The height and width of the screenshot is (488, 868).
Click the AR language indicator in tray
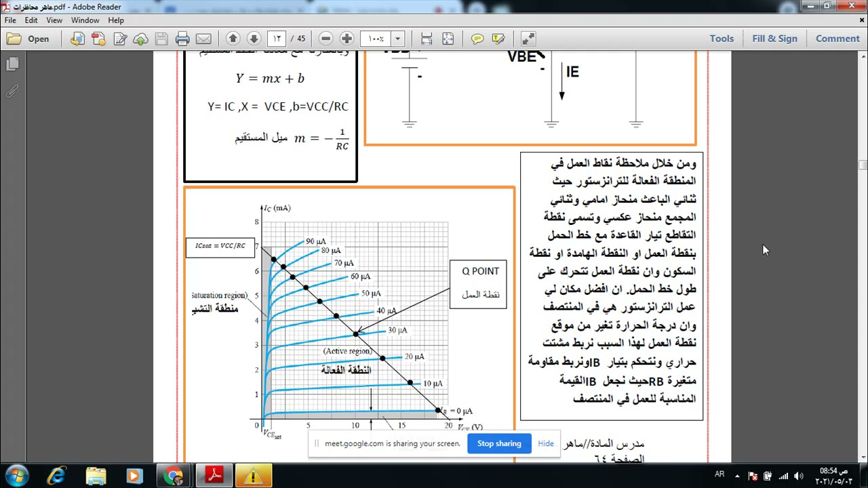720,474
